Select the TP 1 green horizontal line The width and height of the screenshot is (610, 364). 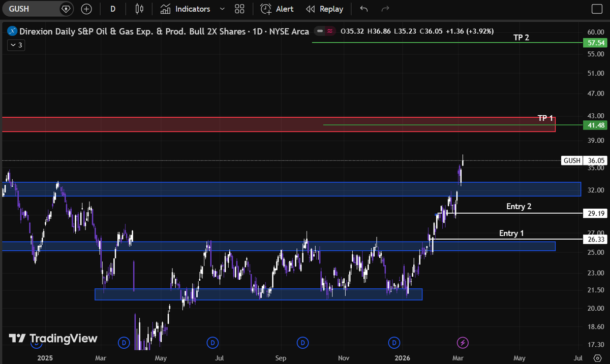[x=452, y=124]
